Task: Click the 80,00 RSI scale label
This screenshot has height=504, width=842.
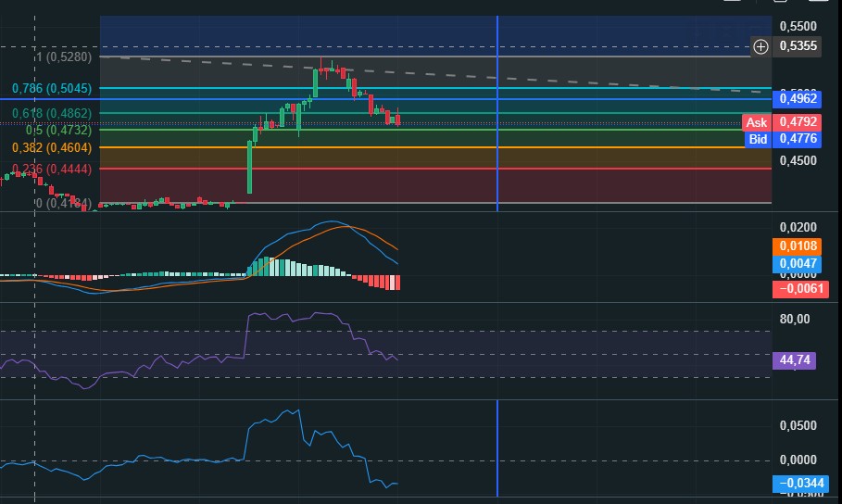Action: pos(794,319)
